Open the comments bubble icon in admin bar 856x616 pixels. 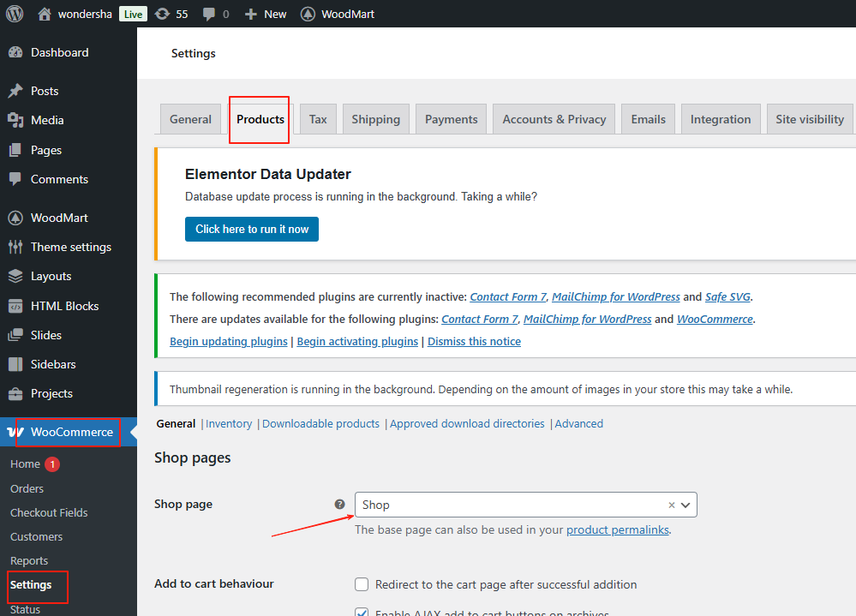pos(208,14)
